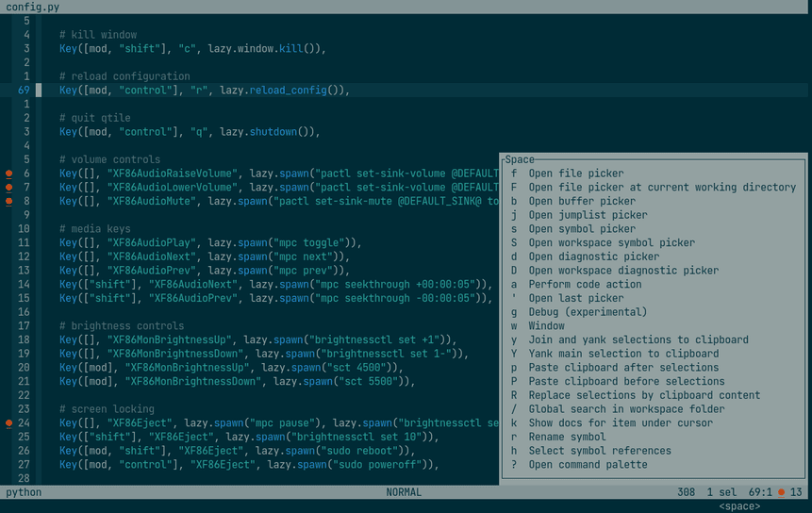Click the '1 sel' selection count

click(721, 492)
